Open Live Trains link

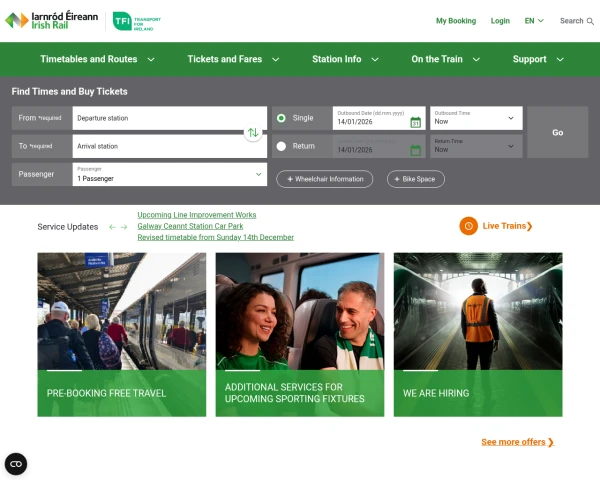point(507,226)
